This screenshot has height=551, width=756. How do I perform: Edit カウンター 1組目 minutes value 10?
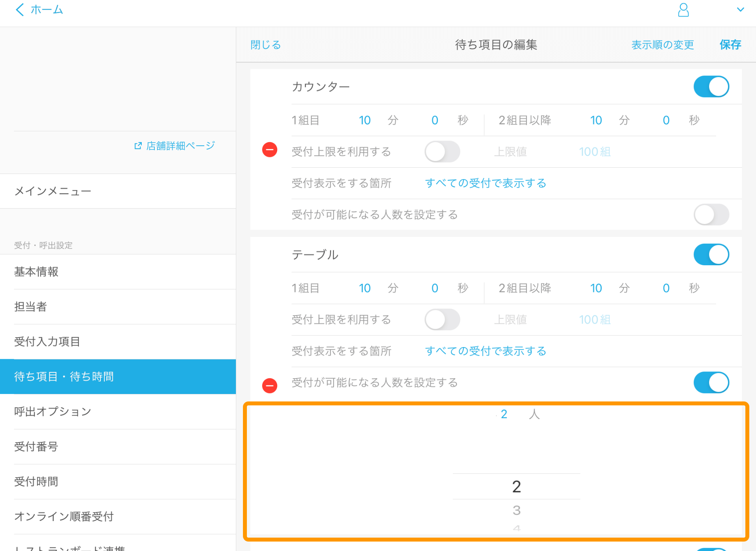click(x=365, y=120)
